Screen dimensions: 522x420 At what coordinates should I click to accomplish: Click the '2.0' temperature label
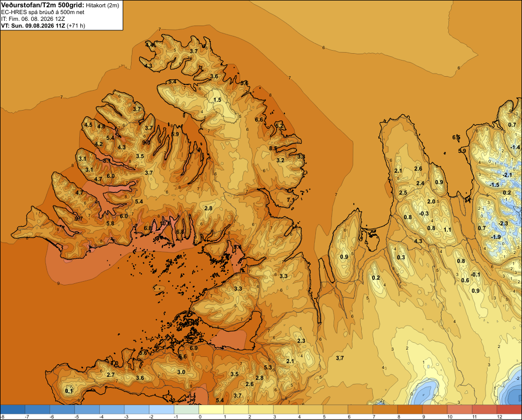point(431,201)
